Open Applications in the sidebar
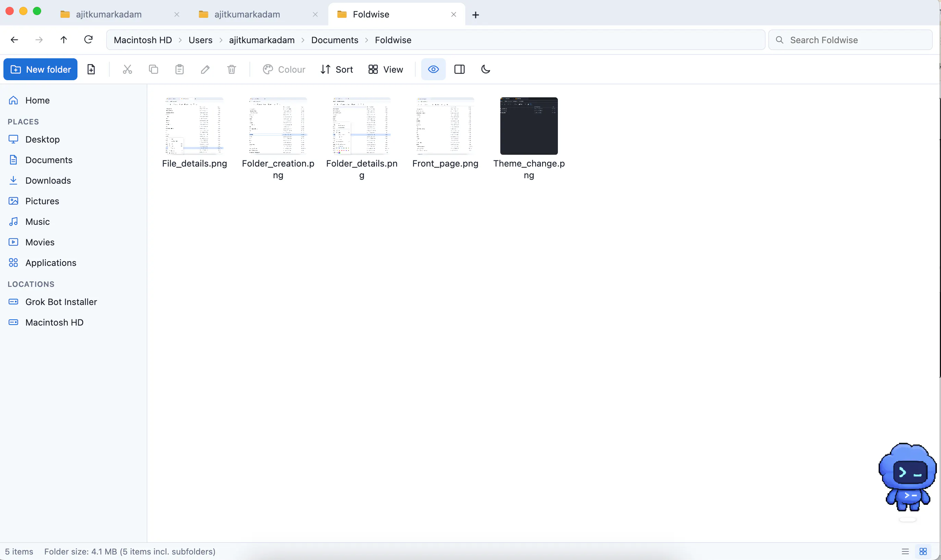The height and width of the screenshot is (560, 941). [x=74, y=263]
